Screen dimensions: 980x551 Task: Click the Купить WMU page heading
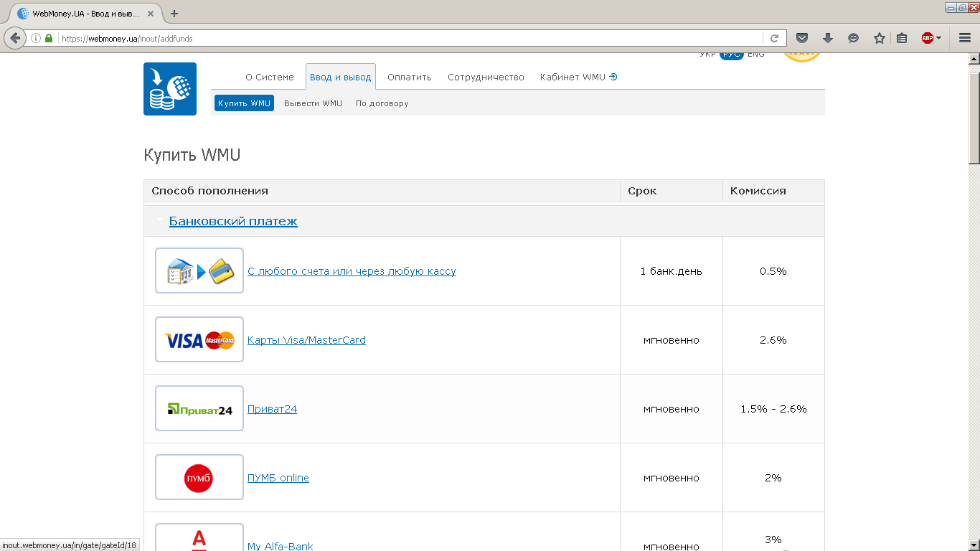click(192, 155)
